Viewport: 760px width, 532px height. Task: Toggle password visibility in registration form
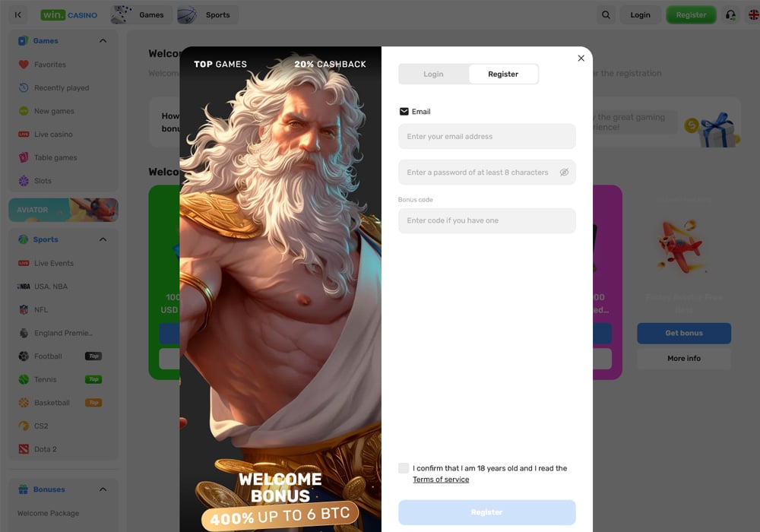564,173
